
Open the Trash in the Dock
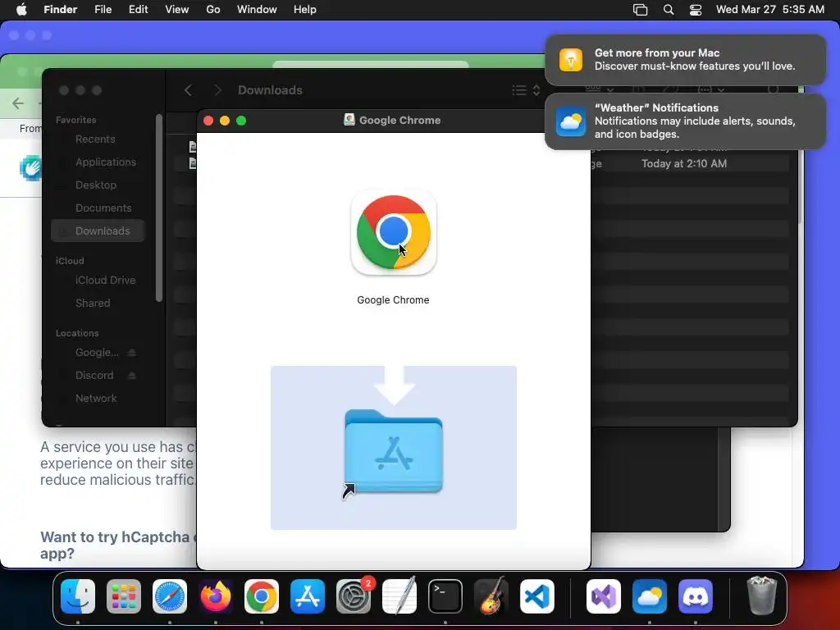(x=761, y=596)
